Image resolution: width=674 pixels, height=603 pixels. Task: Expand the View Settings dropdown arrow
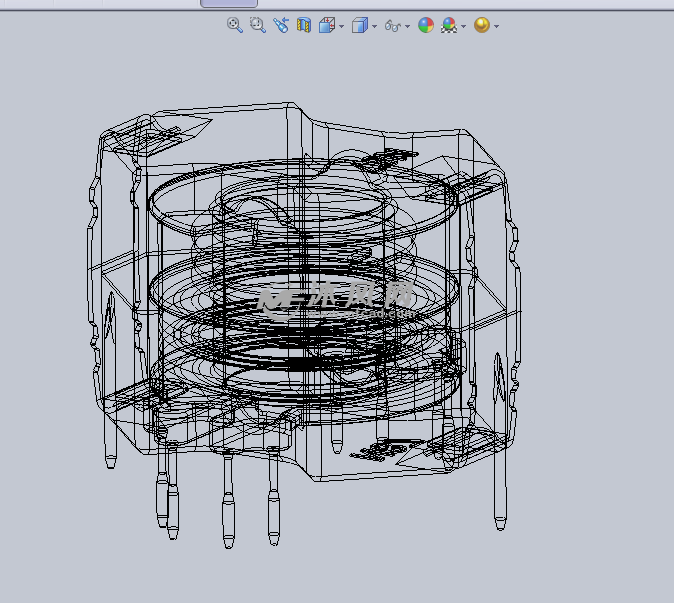tap(497, 26)
